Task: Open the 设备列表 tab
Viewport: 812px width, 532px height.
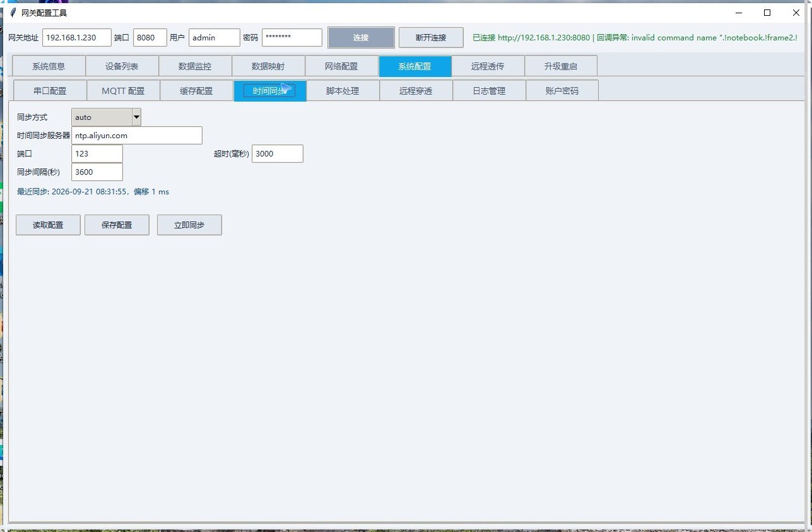Action: (122, 66)
